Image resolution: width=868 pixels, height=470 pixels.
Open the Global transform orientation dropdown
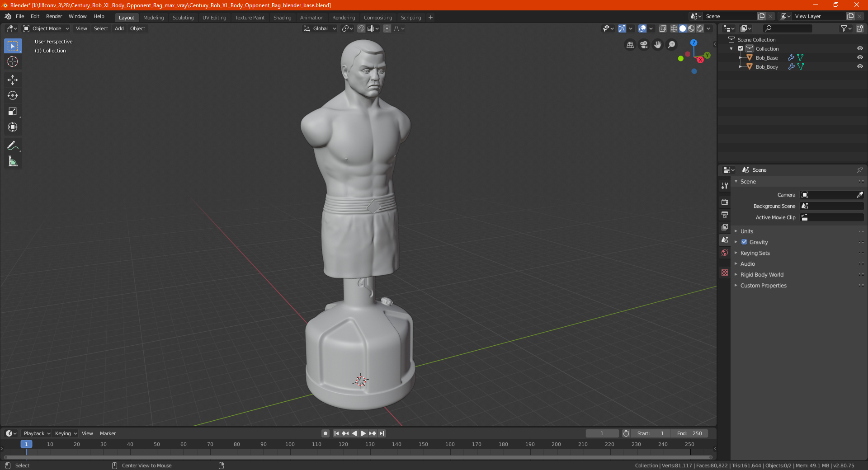click(320, 28)
